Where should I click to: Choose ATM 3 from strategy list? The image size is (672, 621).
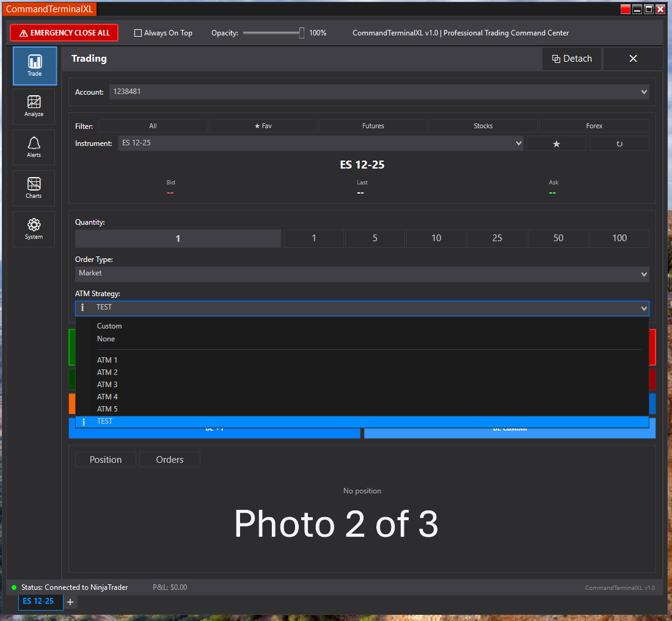click(108, 385)
